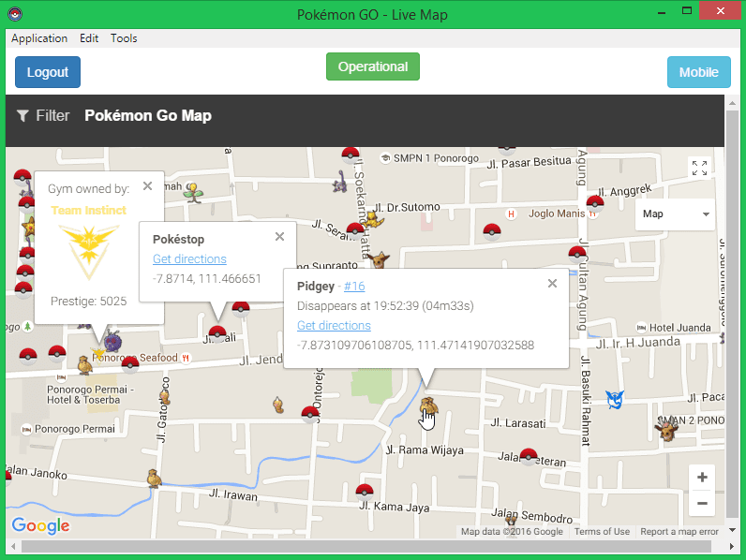Open the Tools menu
746x560 pixels.
pos(124,38)
